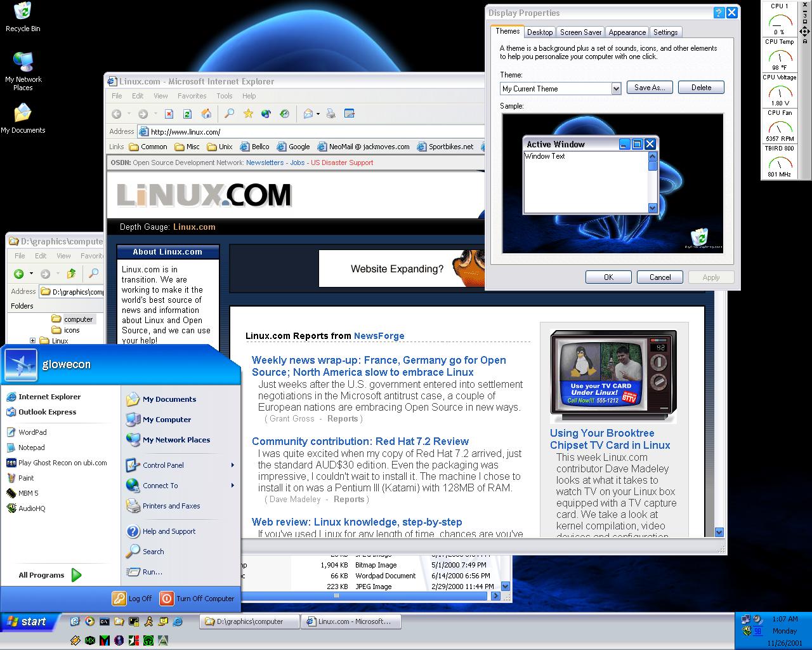Open the Theme dropdown list
This screenshot has width=812, height=650.
[x=616, y=89]
